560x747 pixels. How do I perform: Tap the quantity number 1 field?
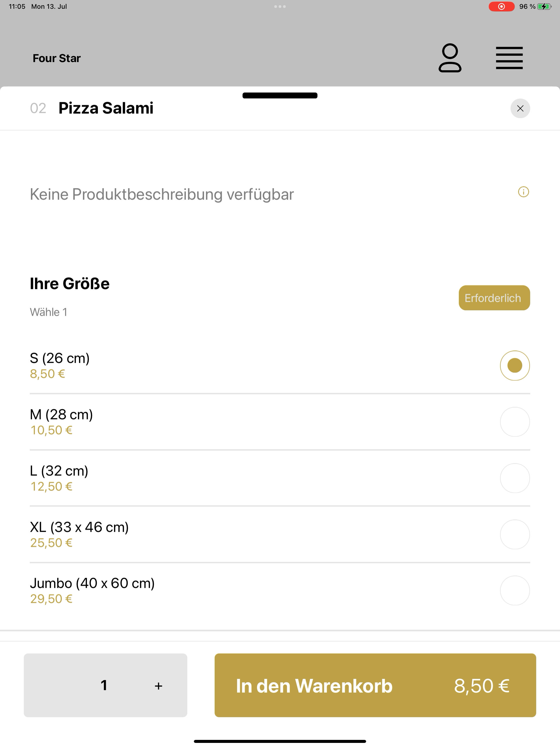coord(104,685)
